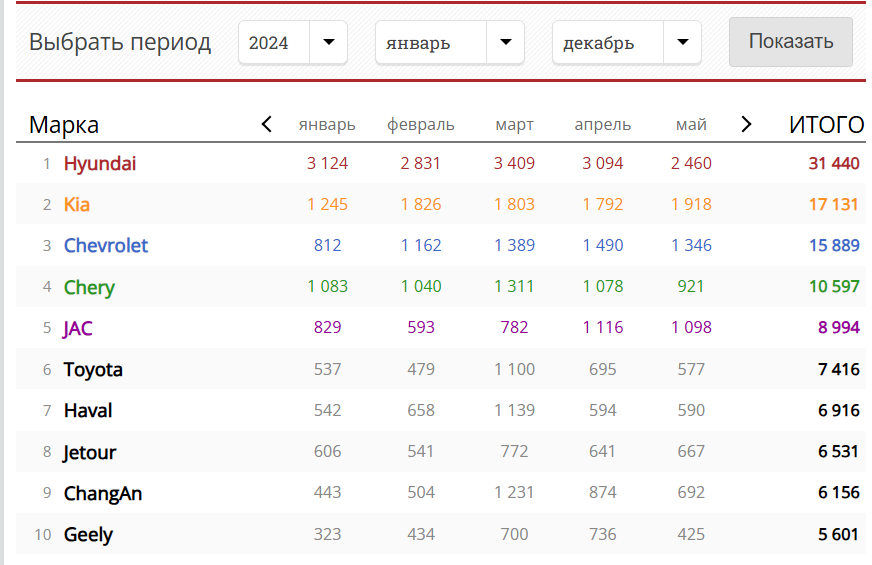Viewport: 872px width, 565px height.
Task: Click Chevrolet January value 812
Action: pyautogui.click(x=327, y=245)
